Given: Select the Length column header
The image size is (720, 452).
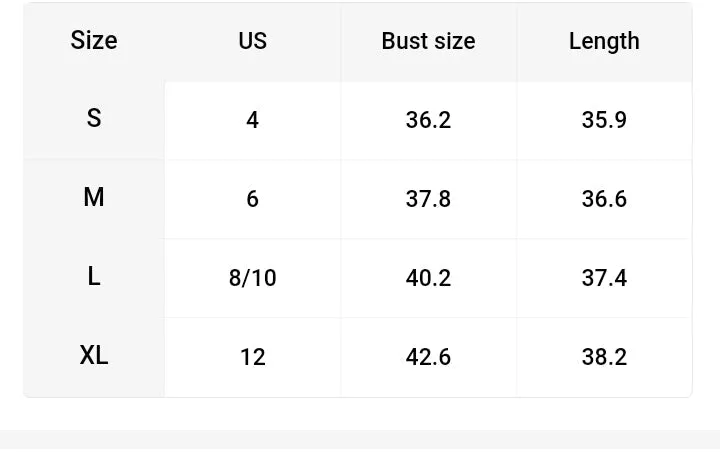Looking at the screenshot, I should (604, 41).
